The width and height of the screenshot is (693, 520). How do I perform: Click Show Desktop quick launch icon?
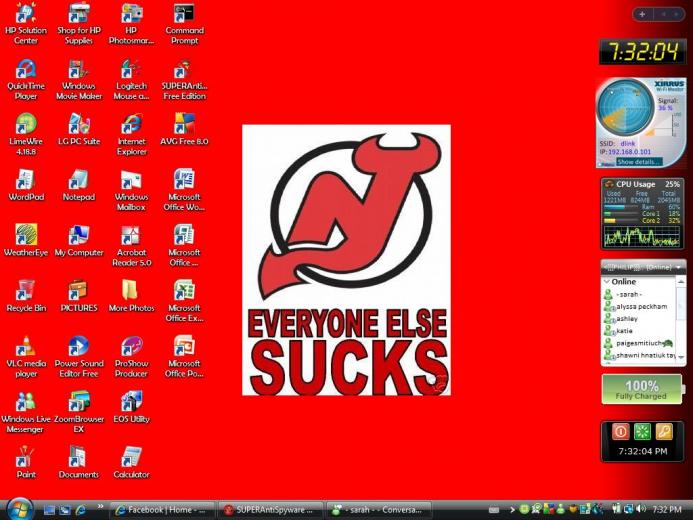pyautogui.click(x=49, y=510)
